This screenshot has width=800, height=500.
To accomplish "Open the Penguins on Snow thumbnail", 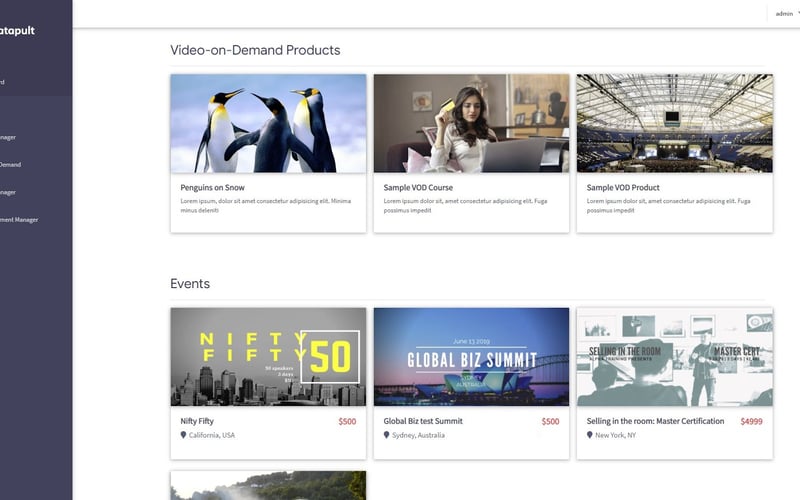I will click(268, 123).
